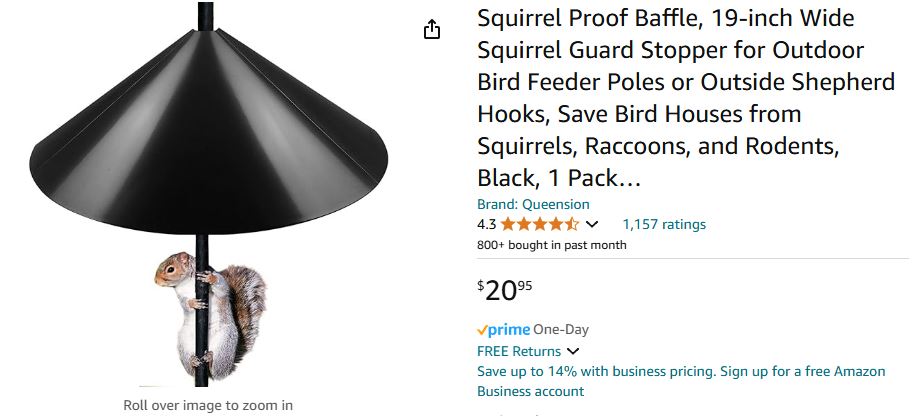The image size is (913, 416).
Task: Open the 1,157 ratings link
Action: coord(664,224)
